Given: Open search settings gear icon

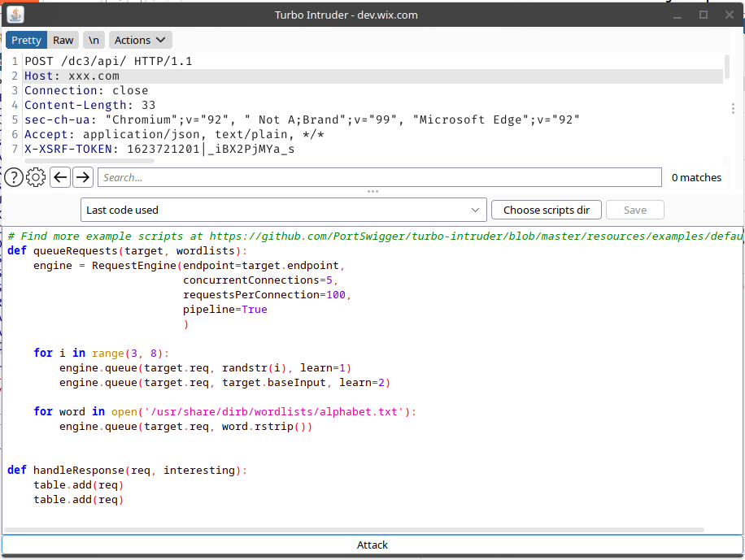Looking at the screenshot, I should point(36,177).
